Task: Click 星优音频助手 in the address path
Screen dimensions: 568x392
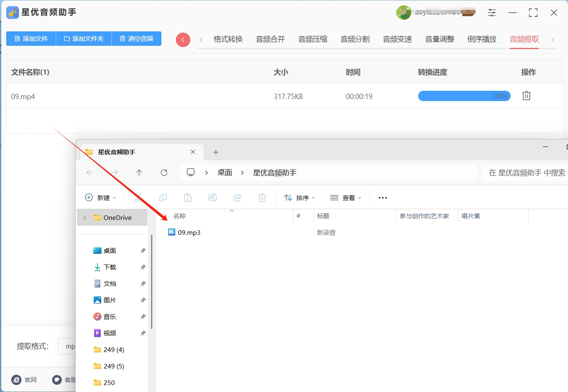Action: tap(275, 172)
